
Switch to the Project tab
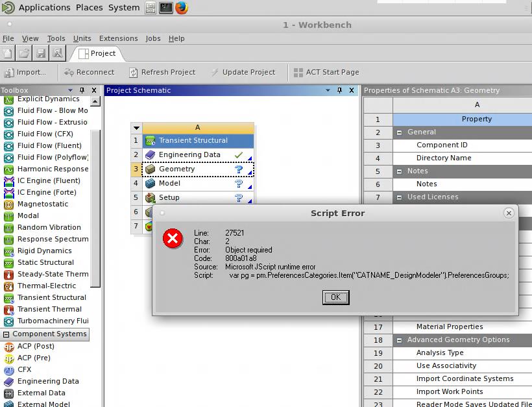pos(97,54)
